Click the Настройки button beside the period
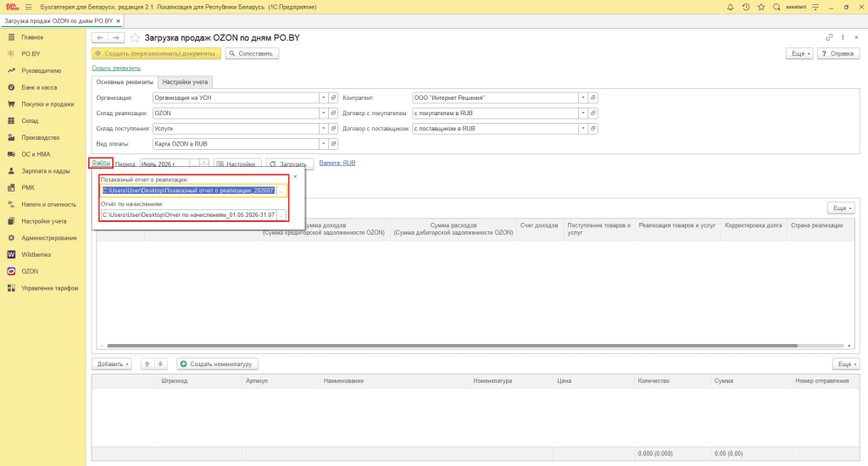This screenshot has width=868, height=466. [x=237, y=164]
